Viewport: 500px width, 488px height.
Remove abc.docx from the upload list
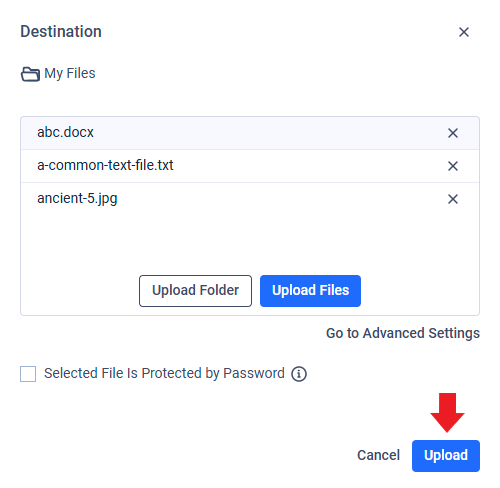click(453, 133)
